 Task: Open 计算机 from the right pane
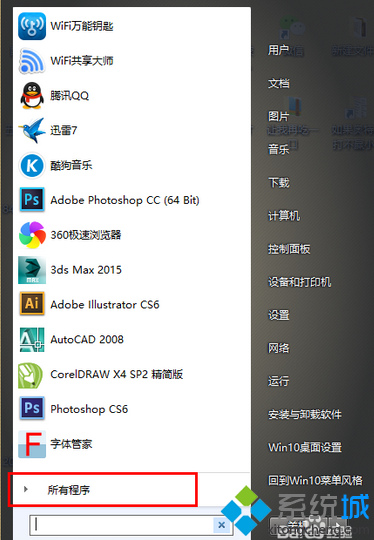[x=284, y=216]
